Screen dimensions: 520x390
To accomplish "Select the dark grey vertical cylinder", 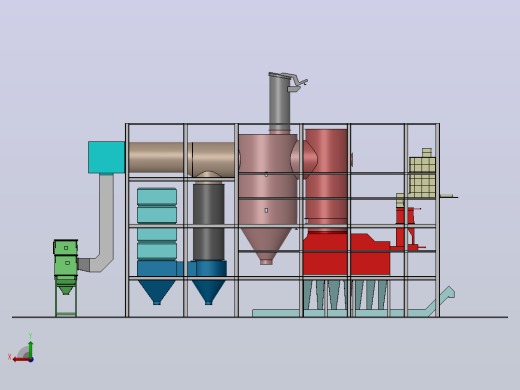I will click(209, 222).
